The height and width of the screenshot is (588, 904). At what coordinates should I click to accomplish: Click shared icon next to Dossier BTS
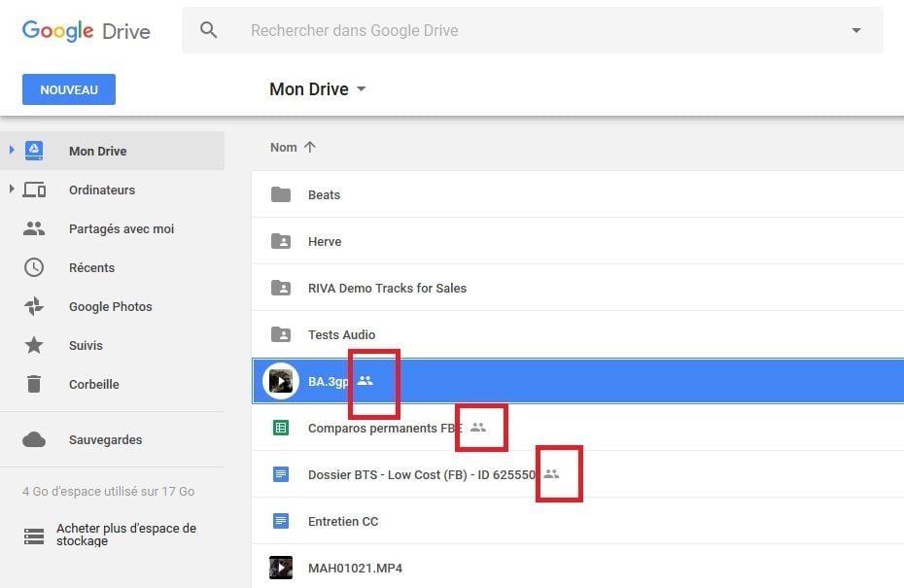pos(552,474)
